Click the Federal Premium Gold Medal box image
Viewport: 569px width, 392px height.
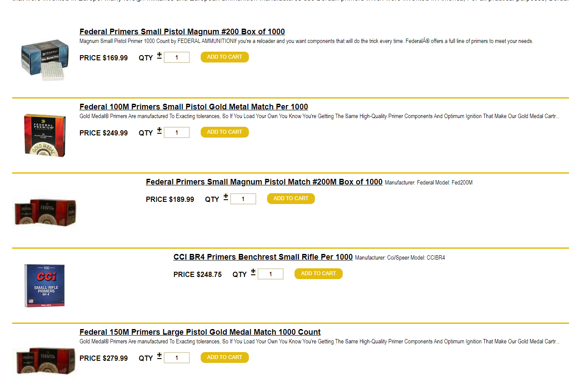pyautogui.click(x=45, y=135)
